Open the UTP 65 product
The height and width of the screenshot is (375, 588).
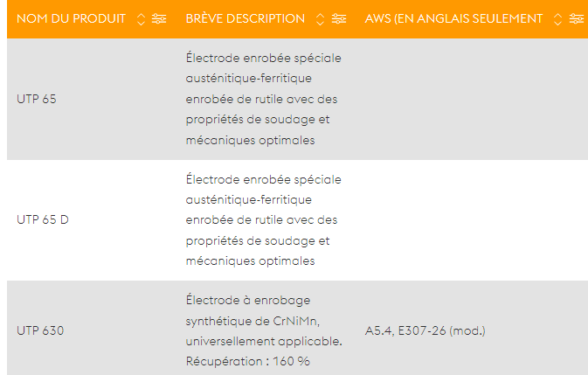click(x=37, y=99)
